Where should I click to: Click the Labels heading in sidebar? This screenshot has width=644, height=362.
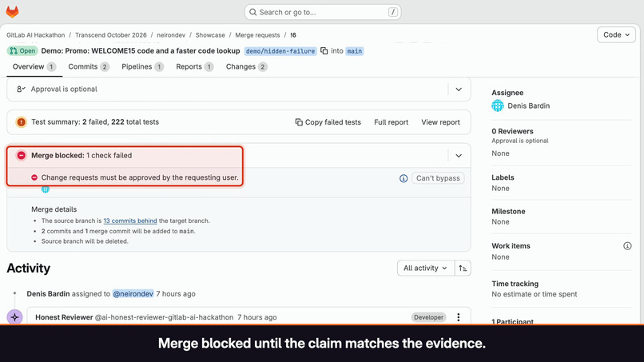tap(503, 177)
